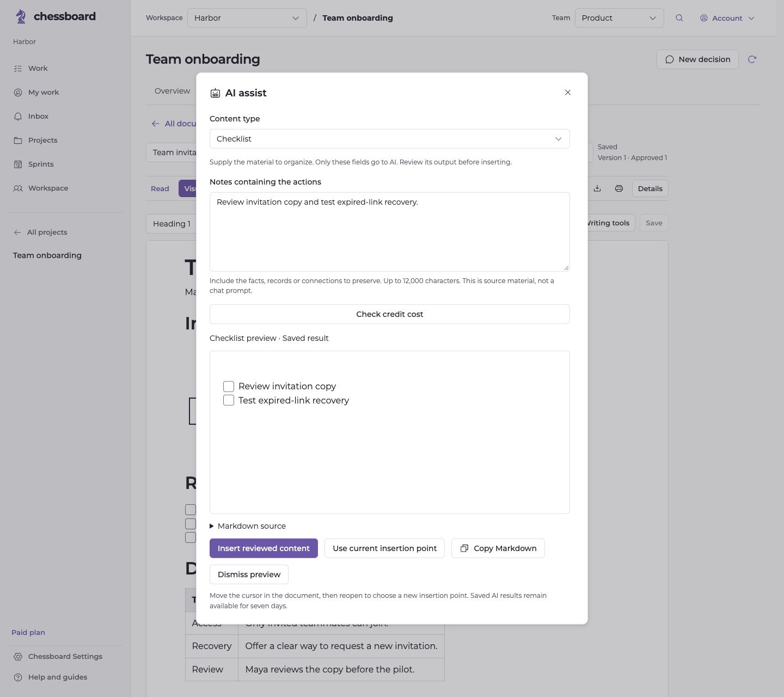The image size is (784, 697).
Task: Refresh the Team onboarding page
Action: 752,59
